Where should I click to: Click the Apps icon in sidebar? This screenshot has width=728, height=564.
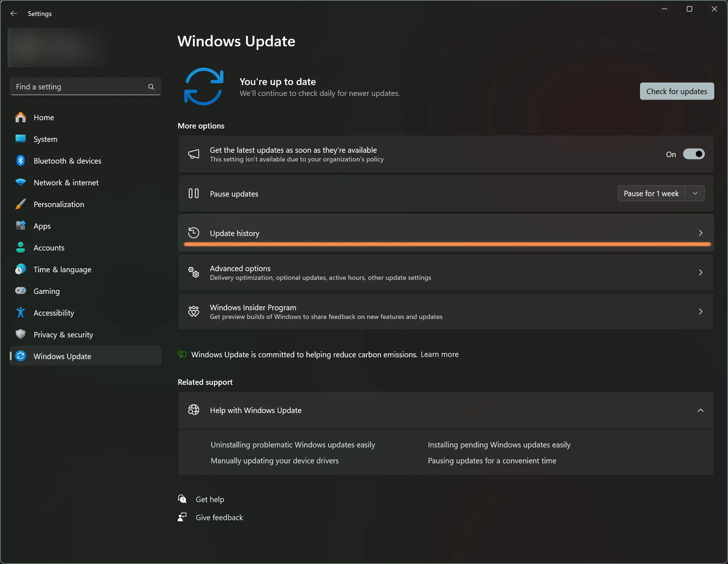pos(21,226)
